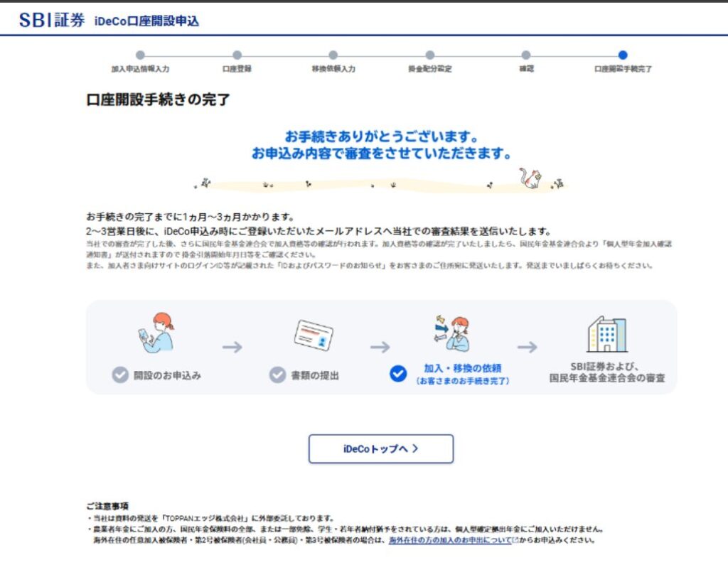Click the arrow before SBI証券および審査 step

coord(527,347)
